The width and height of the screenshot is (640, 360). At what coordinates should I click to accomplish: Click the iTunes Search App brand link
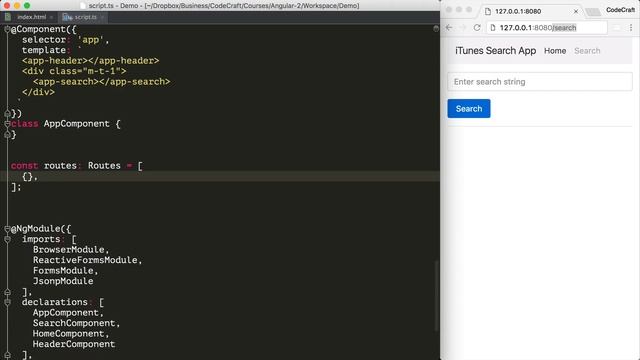tap(496, 51)
